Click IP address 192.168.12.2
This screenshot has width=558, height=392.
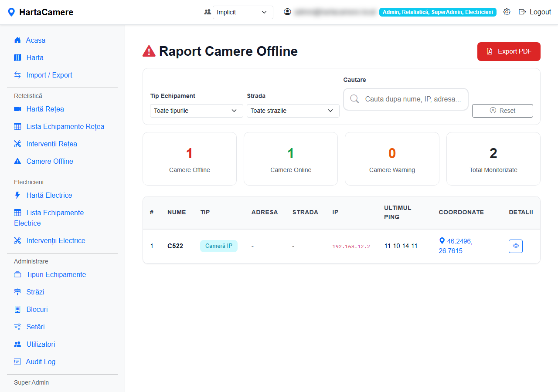pyautogui.click(x=351, y=247)
